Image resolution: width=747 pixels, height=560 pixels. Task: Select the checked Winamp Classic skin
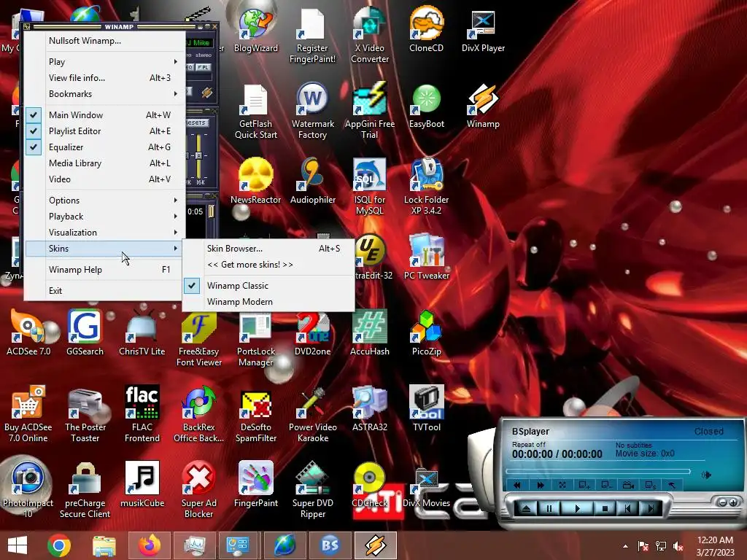(x=268, y=286)
